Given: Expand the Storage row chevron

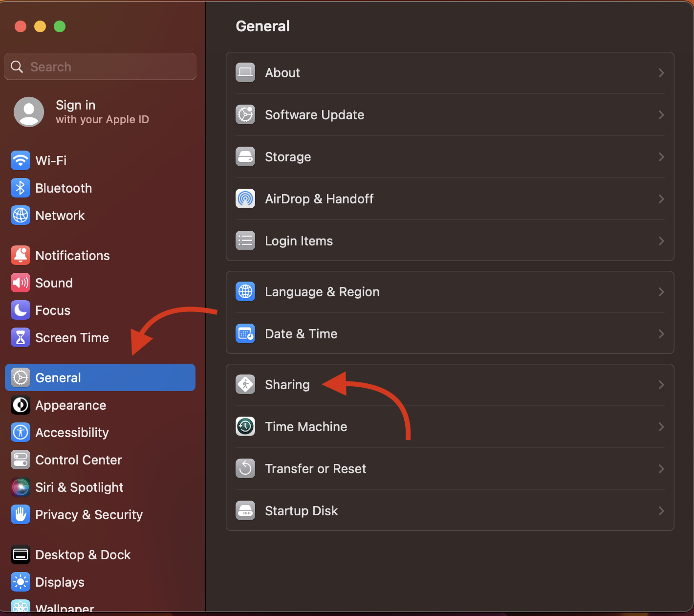Looking at the screenshot, I should pos(661,157).
